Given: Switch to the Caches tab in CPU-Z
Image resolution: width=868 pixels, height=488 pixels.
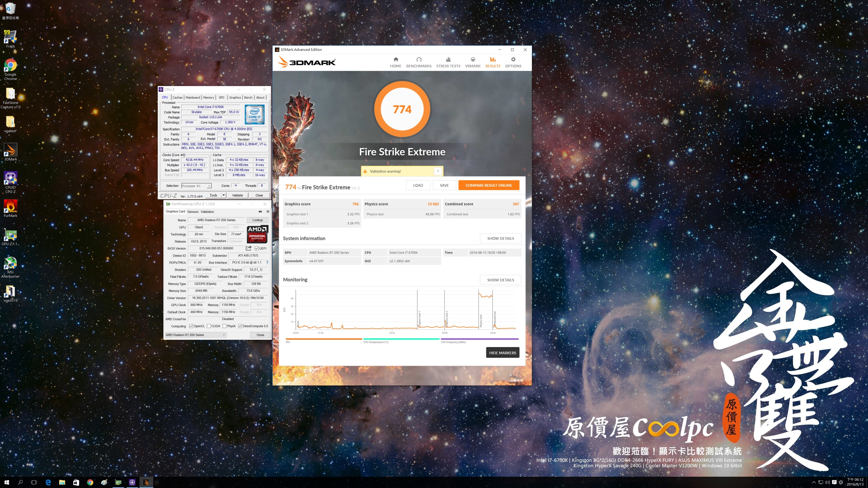Looking at the screenshot, I should 178,97.
